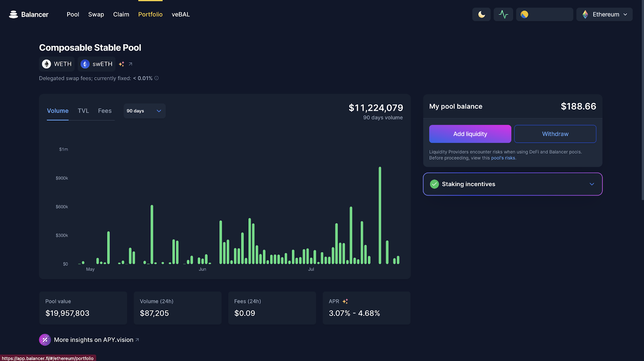644x361 pixels.
Task: Click the Ethereum network diamond icon
Action: pyautogui.click(x=585, y=14)
